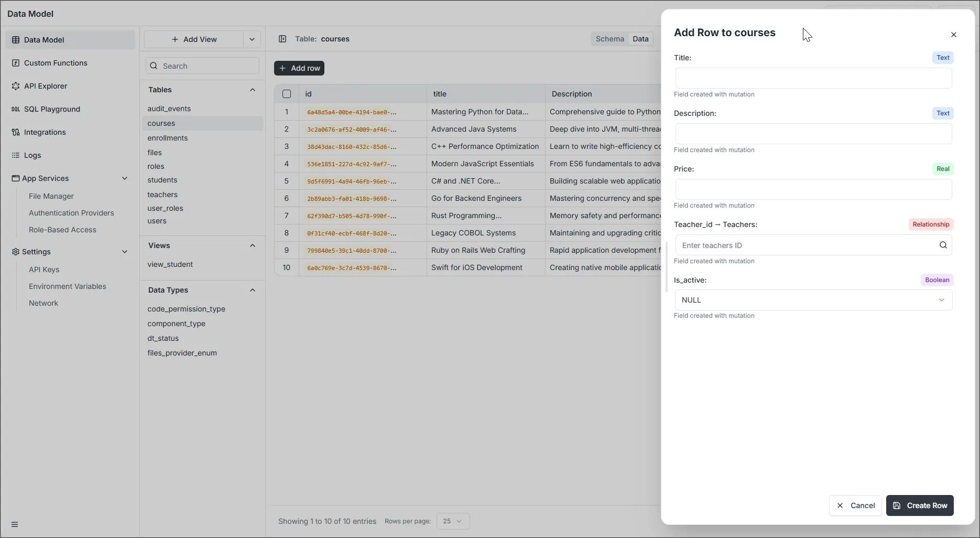Viewport: 980px width, 538px height.
Task: Toggle the table sidebar panel icon
Action: coord(282,39)
